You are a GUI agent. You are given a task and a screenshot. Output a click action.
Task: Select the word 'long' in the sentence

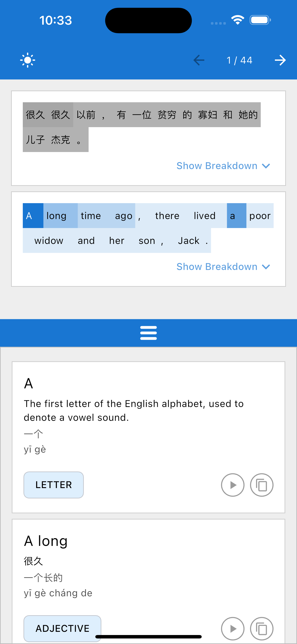(x=56, y=216)
